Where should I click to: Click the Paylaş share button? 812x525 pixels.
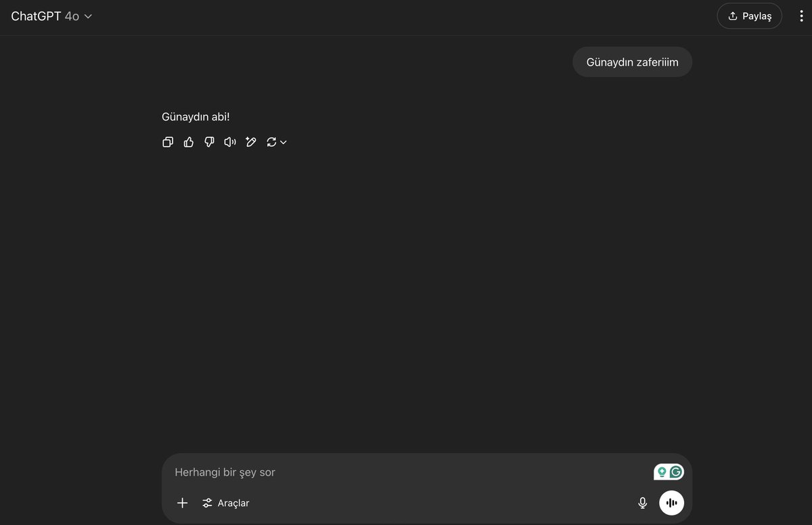tap(749, 16)
